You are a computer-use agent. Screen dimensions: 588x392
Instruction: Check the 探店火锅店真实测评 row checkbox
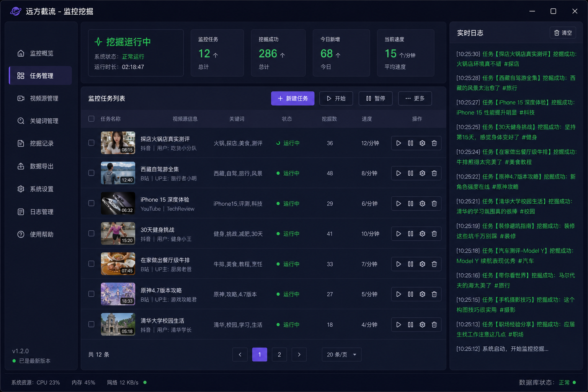click(91, 143)
